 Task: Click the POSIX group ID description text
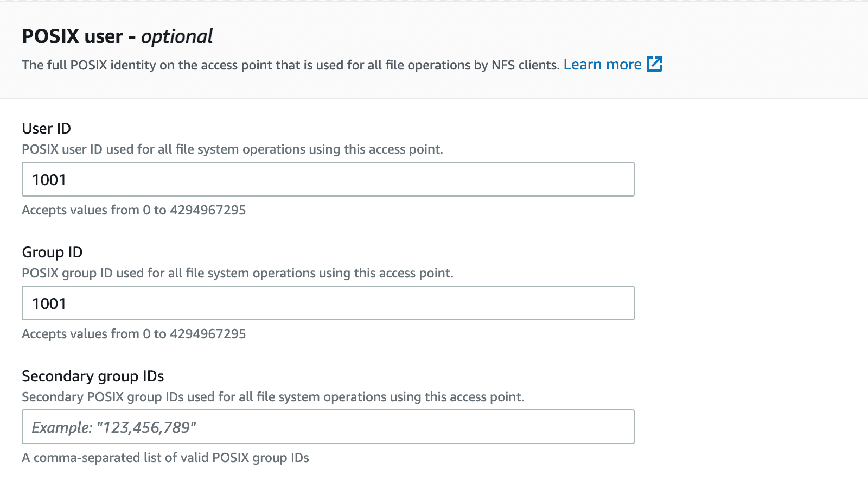pyautogui.click(x=238, y=273)
